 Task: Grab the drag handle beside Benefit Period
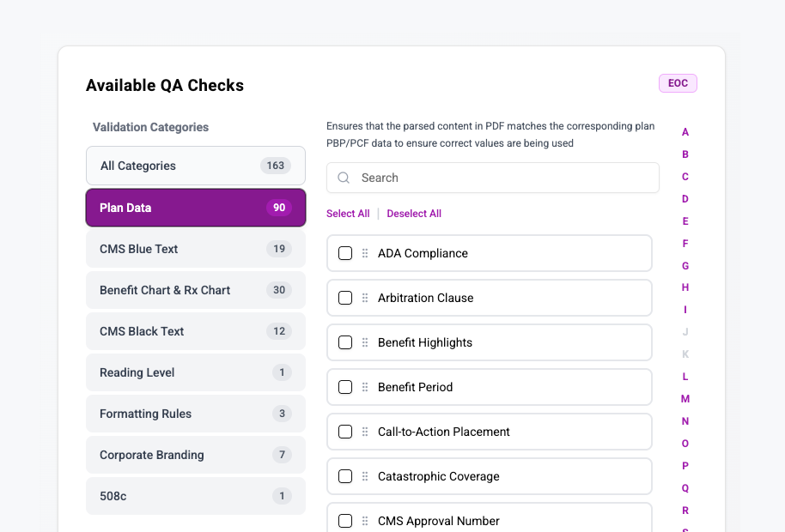coord(365,387)
